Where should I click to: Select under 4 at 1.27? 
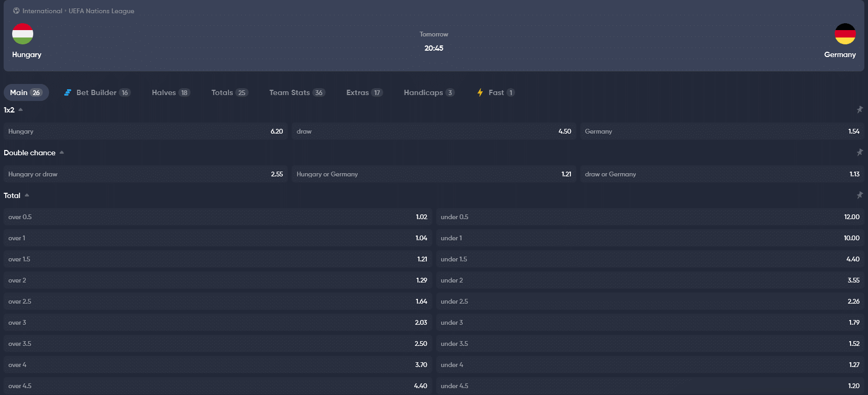(650, 365)
